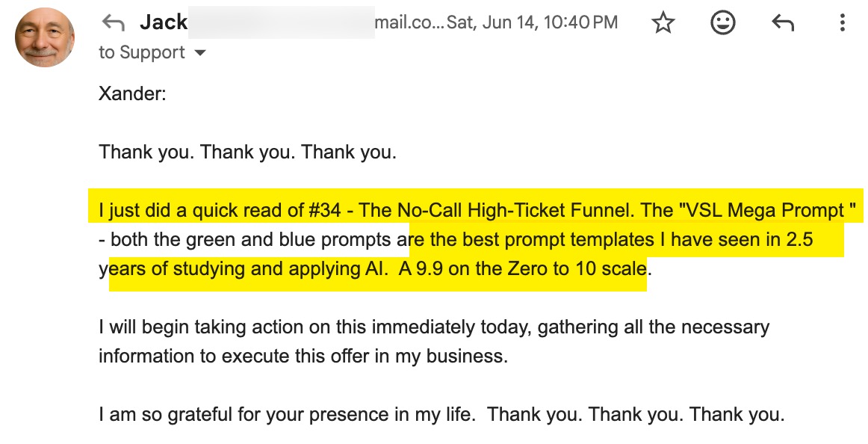Screen dimensions: 868x444
Task: Click the reply indicator arrow before Jack's name
Action: [113, 23]
